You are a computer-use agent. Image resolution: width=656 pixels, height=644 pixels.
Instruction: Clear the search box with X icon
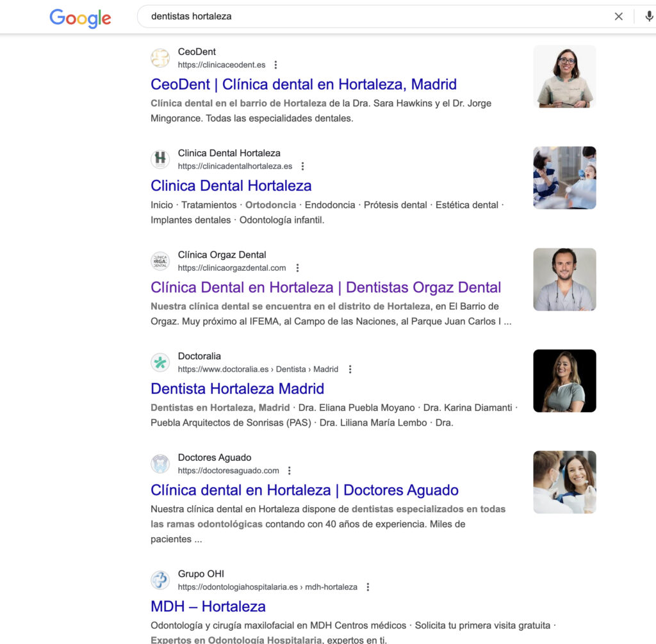pyautogui.click(x=618, y=17)
